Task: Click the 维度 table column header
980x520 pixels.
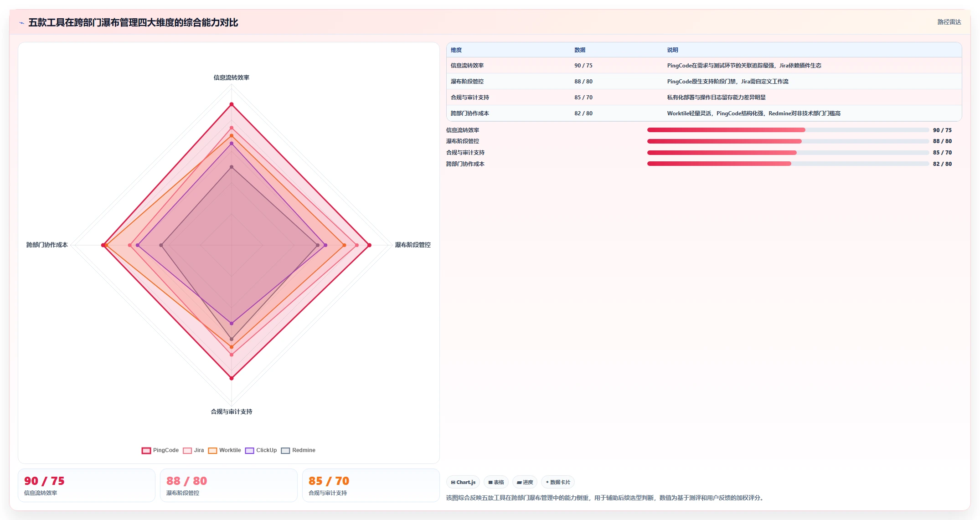Action: [456, 50]
